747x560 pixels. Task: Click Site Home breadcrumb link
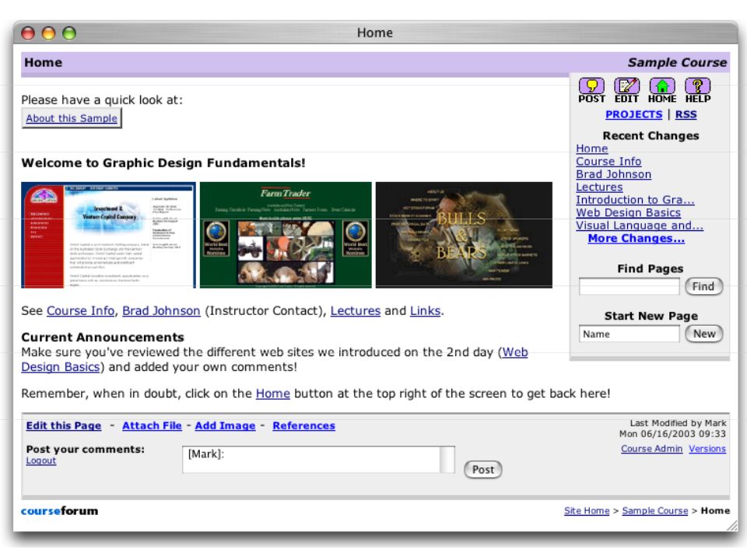(587, 511)
